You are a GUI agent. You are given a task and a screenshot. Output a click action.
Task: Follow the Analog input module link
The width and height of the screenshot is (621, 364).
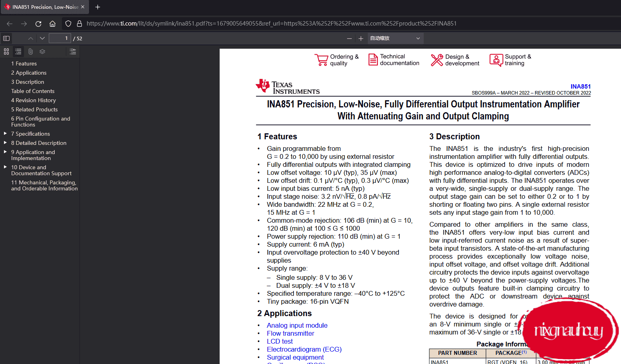(297, 325)
